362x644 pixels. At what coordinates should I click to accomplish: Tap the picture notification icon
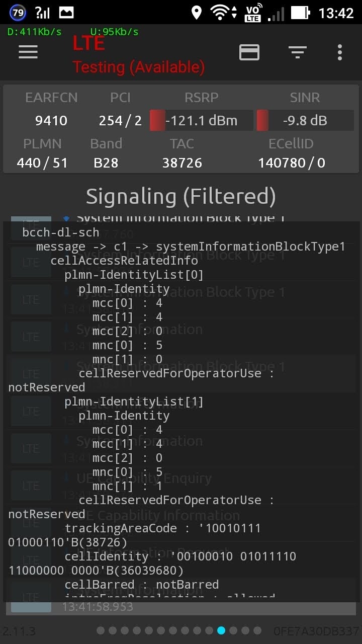click(66, 13)
